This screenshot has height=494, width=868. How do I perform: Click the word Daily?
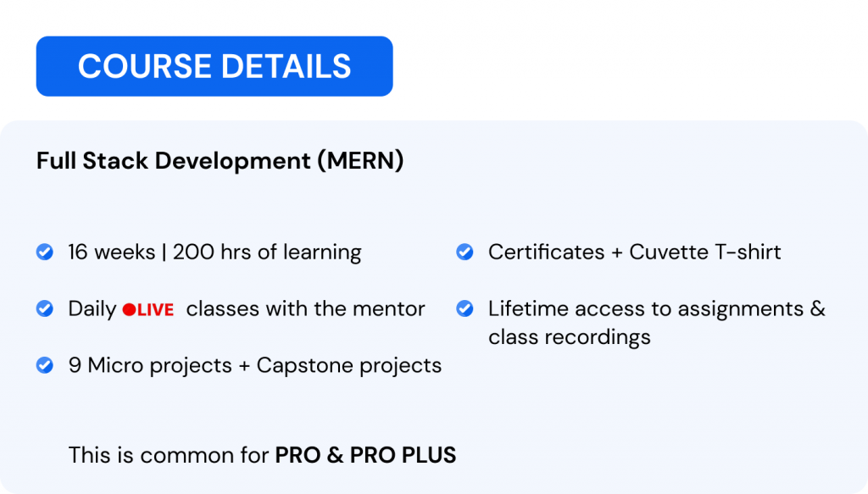click(x=92, y=308)
